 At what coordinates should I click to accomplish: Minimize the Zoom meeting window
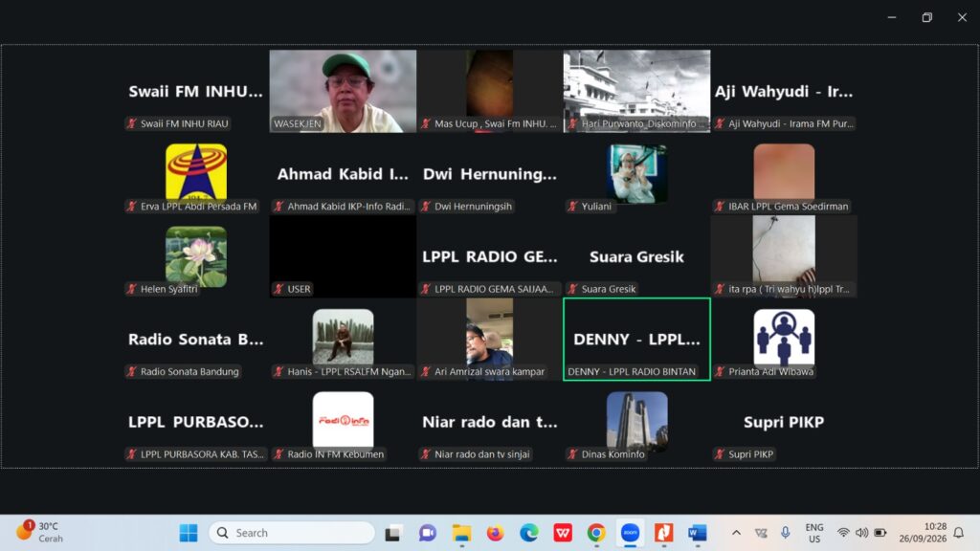click(892, 17)
